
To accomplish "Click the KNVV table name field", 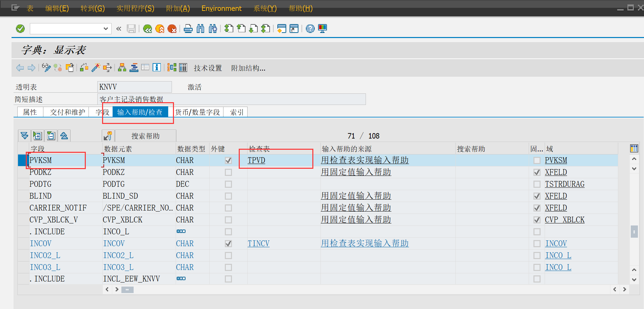I will 134,87.
